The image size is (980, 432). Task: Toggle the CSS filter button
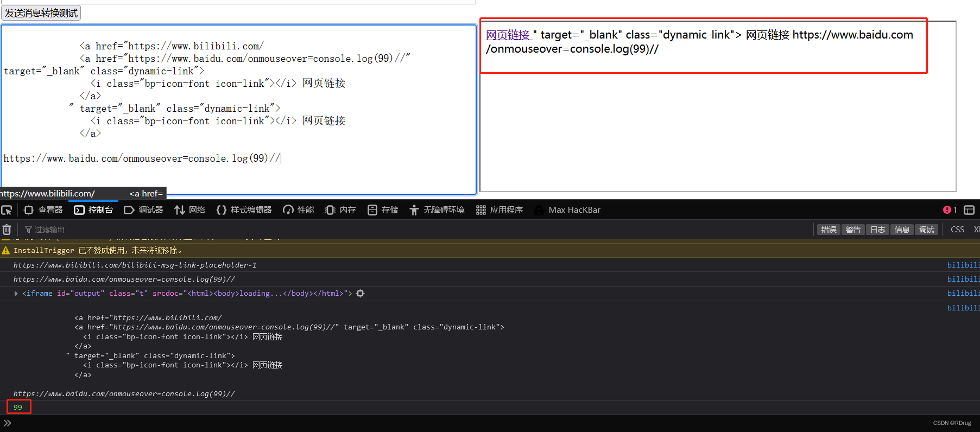point(957,230)
